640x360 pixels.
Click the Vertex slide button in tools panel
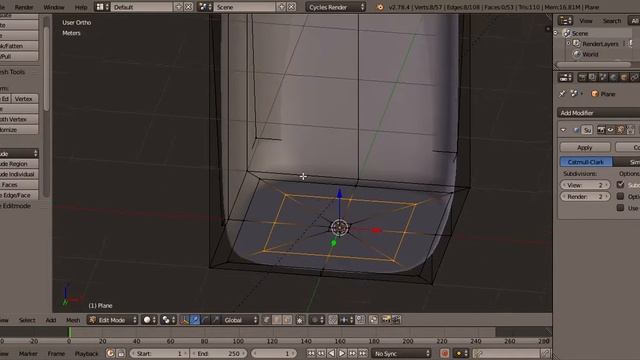(x=24, y=99)
